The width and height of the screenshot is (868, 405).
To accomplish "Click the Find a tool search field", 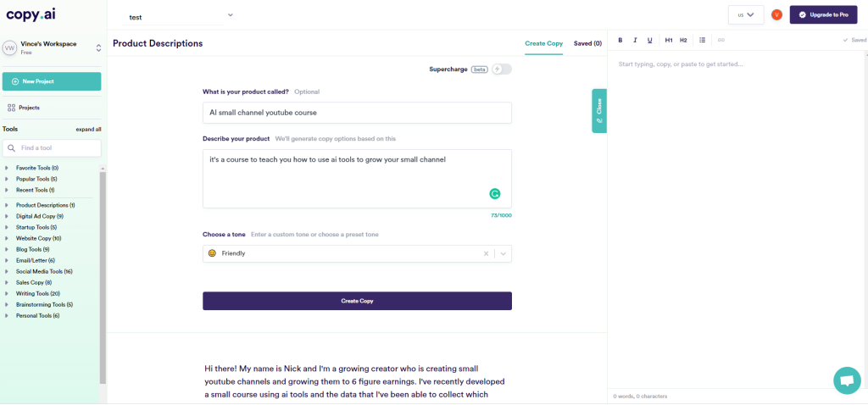I will point(52,148).
